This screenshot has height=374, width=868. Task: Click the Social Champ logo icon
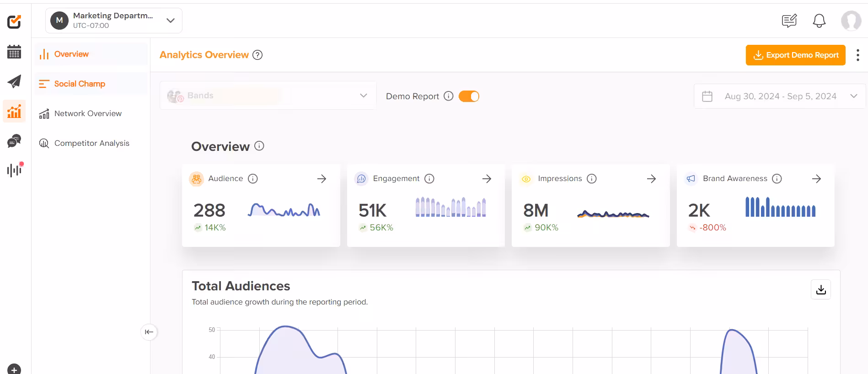pyautogui.click(x=14, y=21)
